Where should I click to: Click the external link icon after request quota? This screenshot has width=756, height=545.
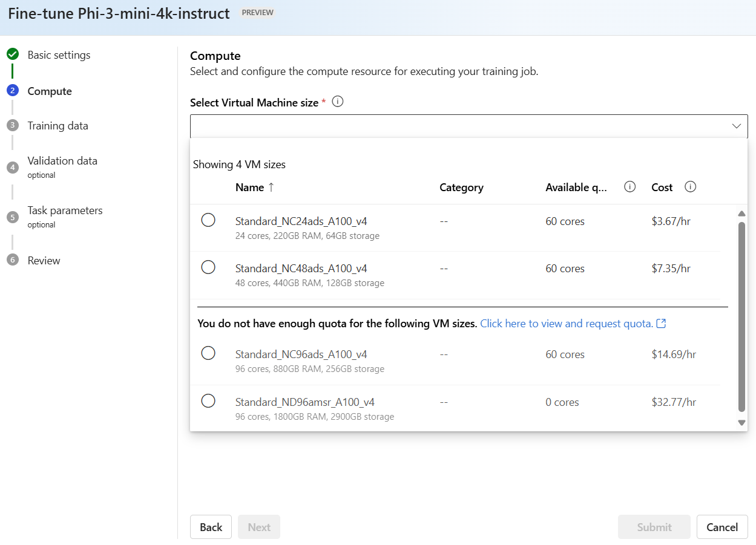click(662, 324)
